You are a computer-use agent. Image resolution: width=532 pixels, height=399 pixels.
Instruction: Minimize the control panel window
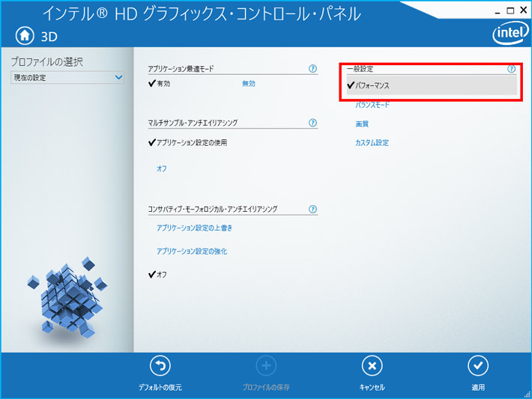498,11
